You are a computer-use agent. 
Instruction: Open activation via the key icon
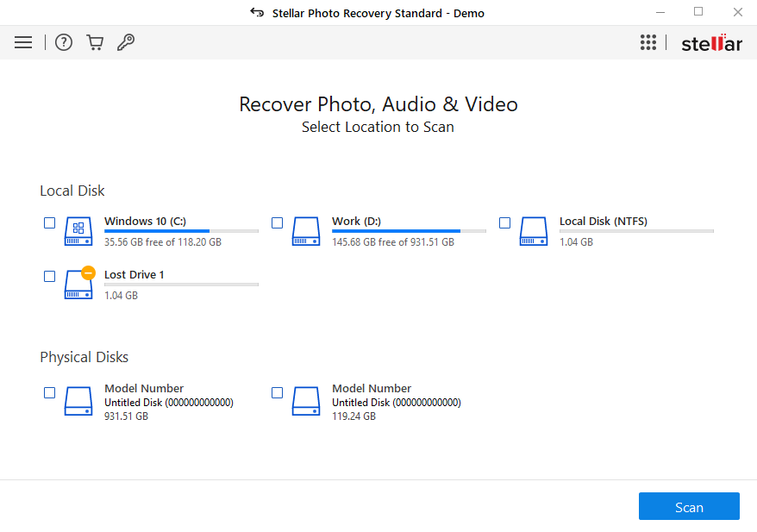[126, 42]
